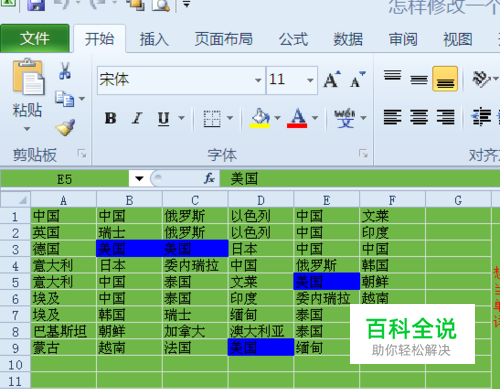Click the Copy icon
The image size is (500, 389).
[65, 99]
